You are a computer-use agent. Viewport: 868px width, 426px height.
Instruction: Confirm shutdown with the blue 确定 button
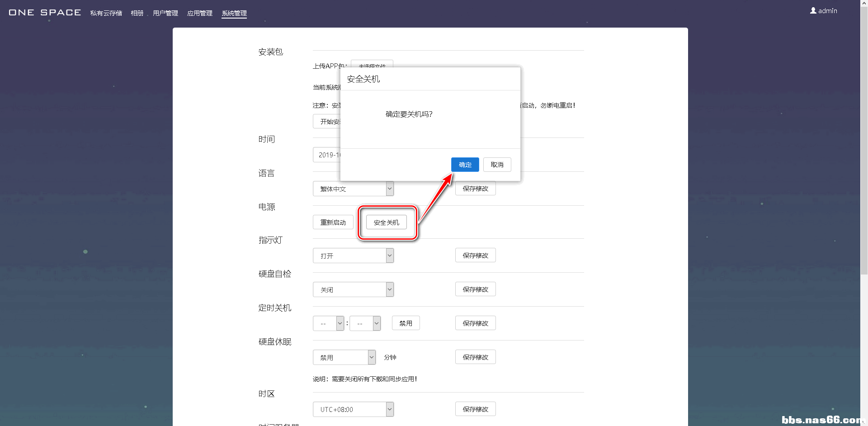point(465,165)
